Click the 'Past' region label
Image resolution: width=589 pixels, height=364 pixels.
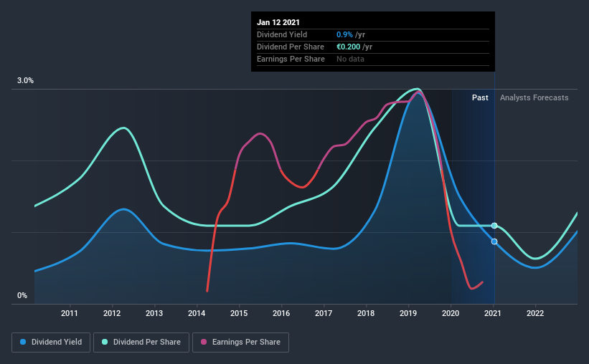[x=480, y=97]
